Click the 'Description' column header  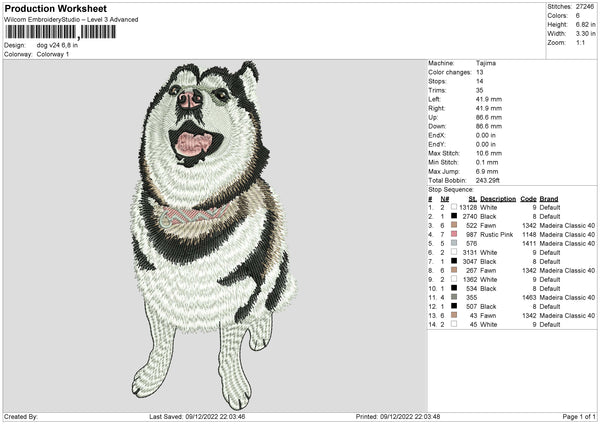498,199
